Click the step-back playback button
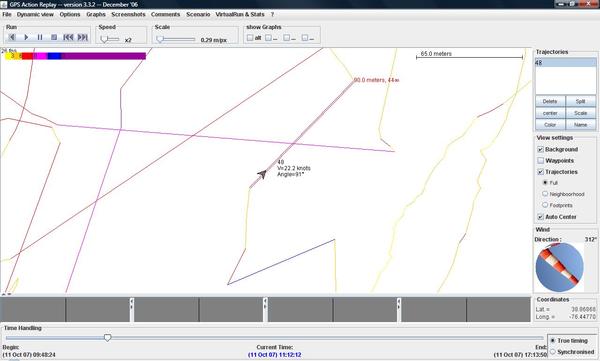This screenshot has width=600, height=361. tap(12, 37)
